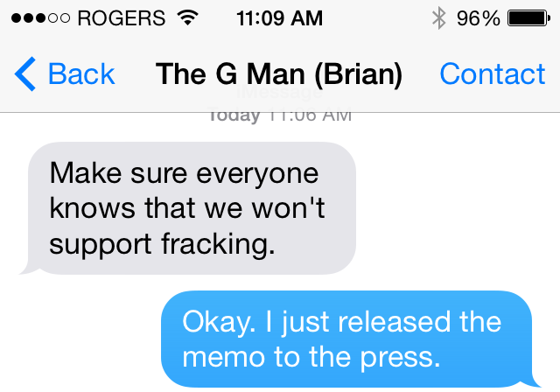The height and width of the screenshot is (392, 560).
Task: Tap the last empty signal dot
Action: [65, 18]
